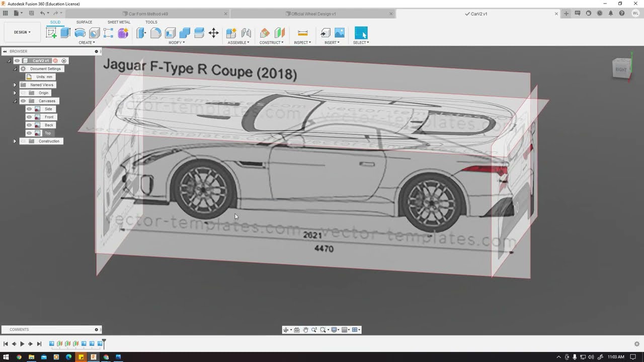This screenshot has width=644, height=362.
Task: Open the DESIGN workspace dropdown
Action: point(22,32)
